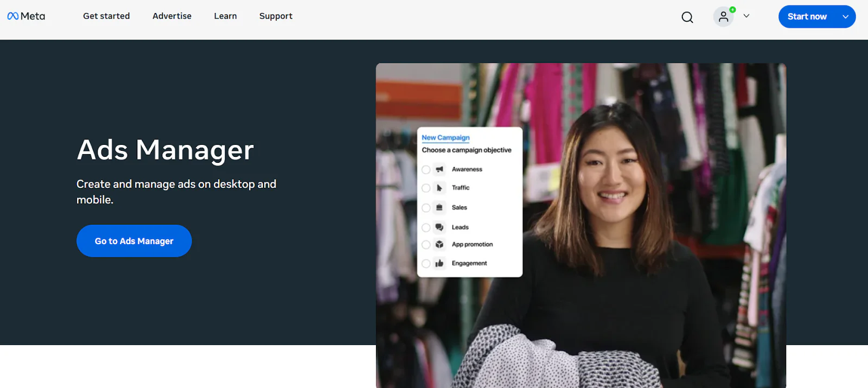Open the Advertise menu

(172, 16)
